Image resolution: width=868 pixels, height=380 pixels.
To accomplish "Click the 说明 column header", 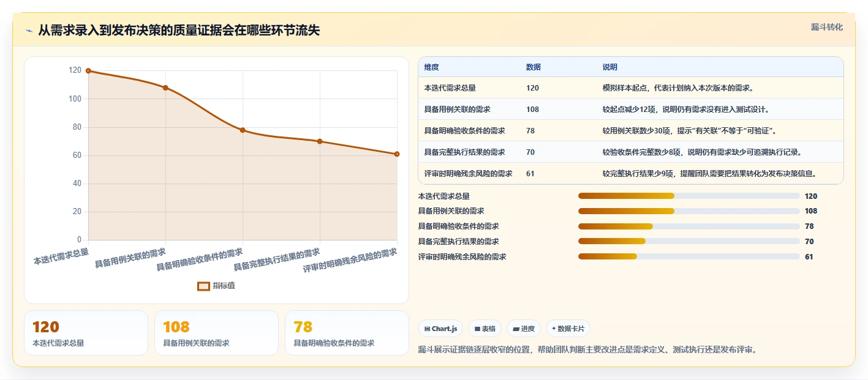I will pos(609,67).
